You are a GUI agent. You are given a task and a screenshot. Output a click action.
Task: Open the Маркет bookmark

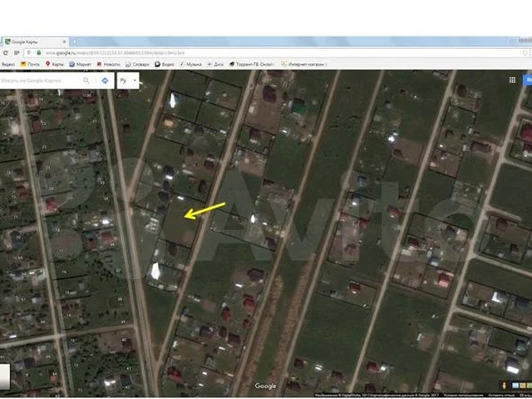coord(80,64)
